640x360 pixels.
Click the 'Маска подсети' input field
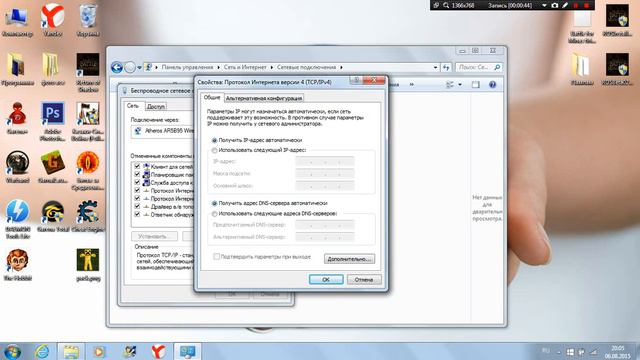(x=324, y=173)
